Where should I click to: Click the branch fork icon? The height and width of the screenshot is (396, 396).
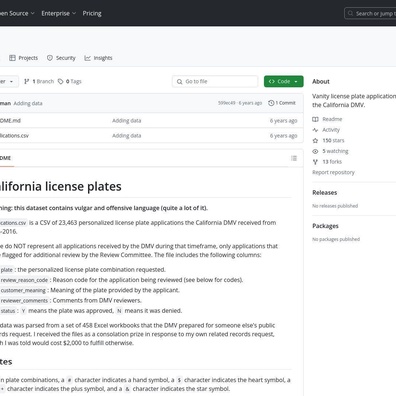click(27, 81)
